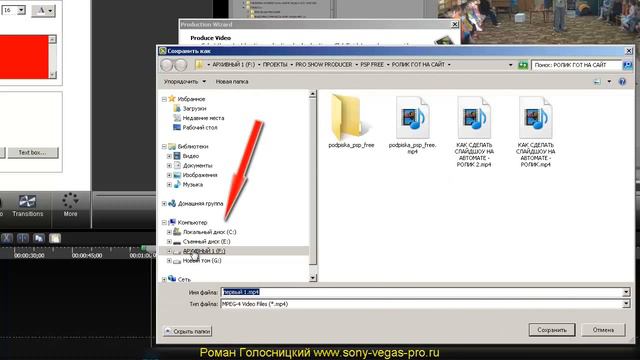Viewport: 640px width, 360px height.
Task: Expand the Музыка library node
Action: coord(169,184)
